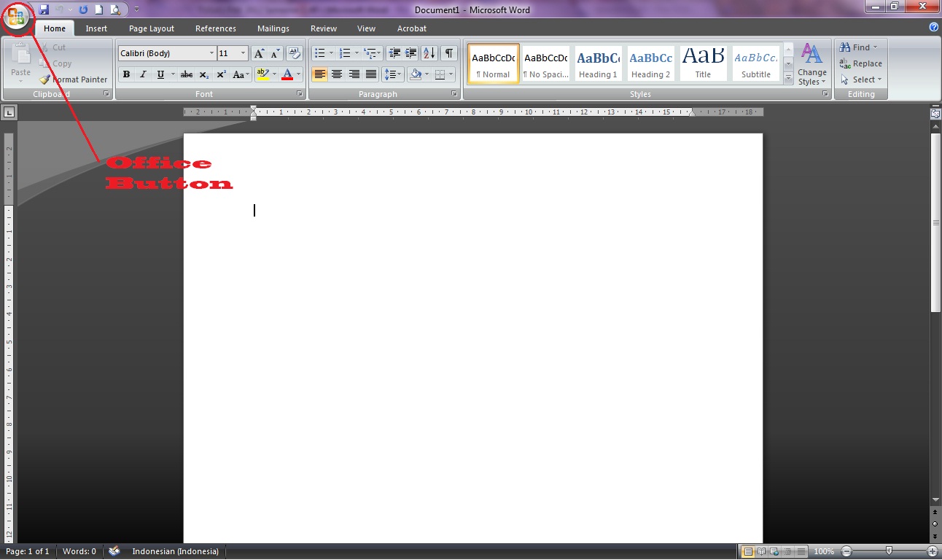Click the Redo/Repeat icon in Quick Access
Viewport: 942px width, 560px height.
82,9
